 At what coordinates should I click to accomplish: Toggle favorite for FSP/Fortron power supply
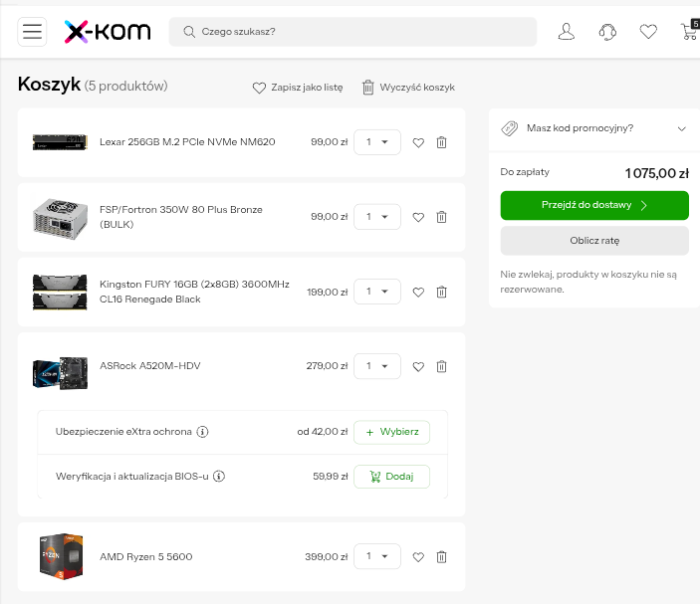pyautogui.click(x=418, y=217)
